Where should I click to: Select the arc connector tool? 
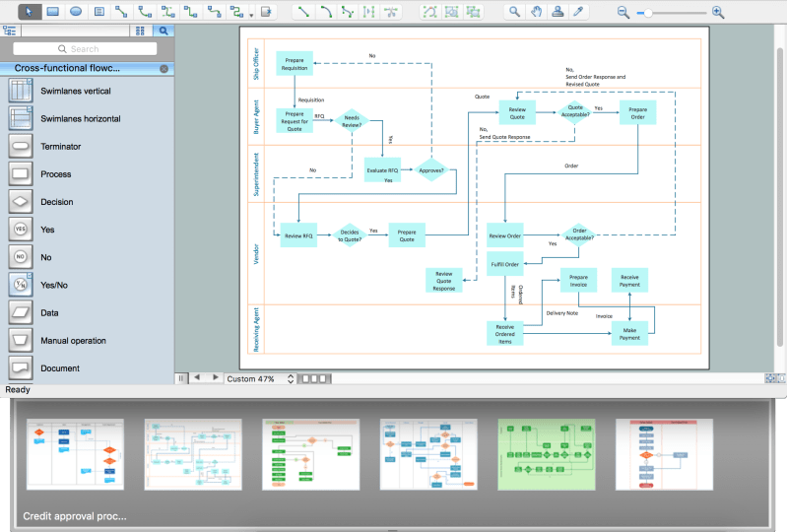click(x=145, y=11)
